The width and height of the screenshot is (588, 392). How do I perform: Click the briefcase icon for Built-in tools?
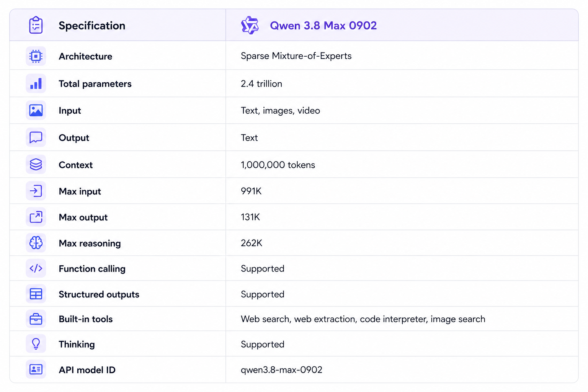[36, 319]
